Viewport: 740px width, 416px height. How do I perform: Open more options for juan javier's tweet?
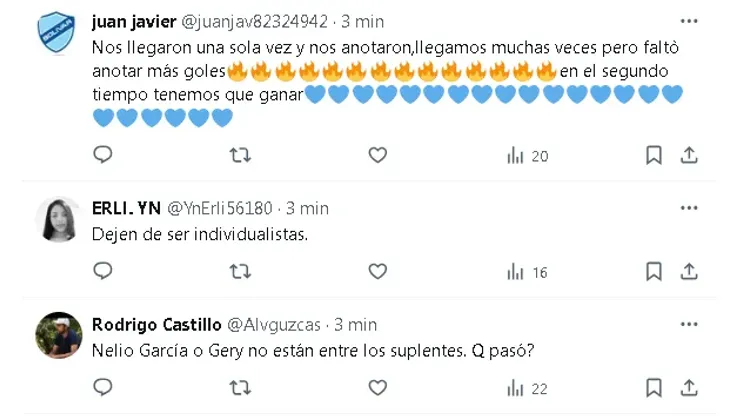(689, 20)
